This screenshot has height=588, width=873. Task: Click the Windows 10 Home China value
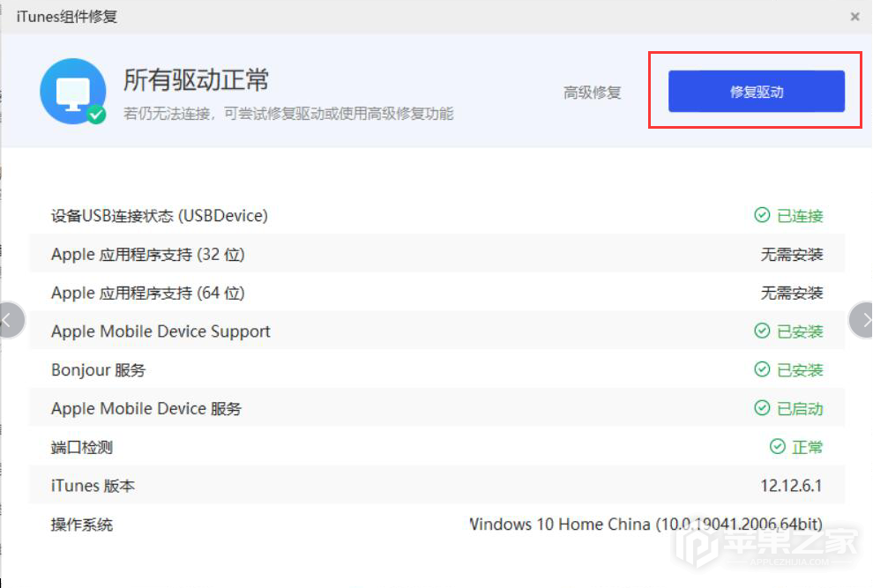(645, 524)
